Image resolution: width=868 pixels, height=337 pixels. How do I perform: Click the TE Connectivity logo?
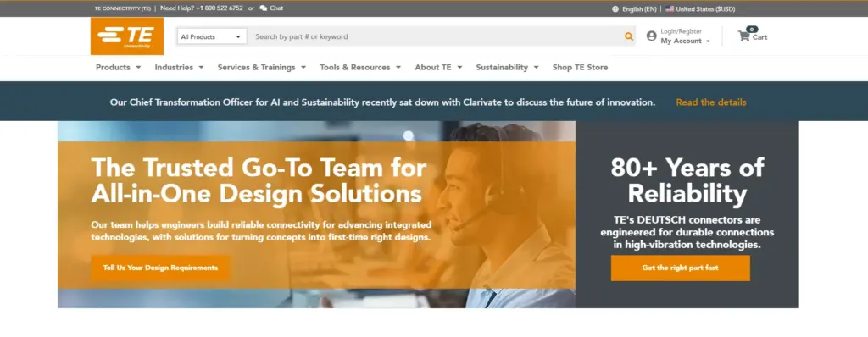click(x=127, y=36)
